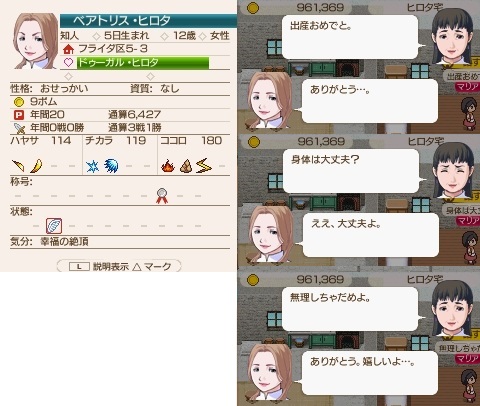
Task: Click the silver medal title icon
Action: (162, 196)
